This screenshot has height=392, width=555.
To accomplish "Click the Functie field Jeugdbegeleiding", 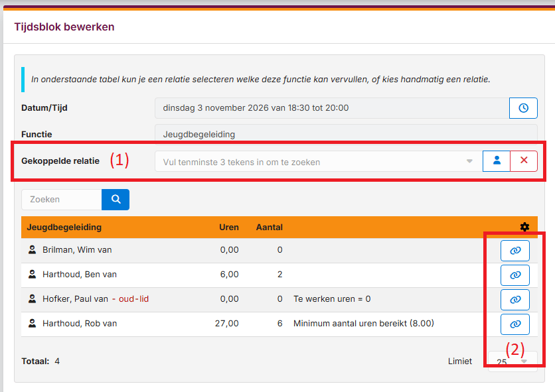I will pyautogui.click(x=346, y=134).
